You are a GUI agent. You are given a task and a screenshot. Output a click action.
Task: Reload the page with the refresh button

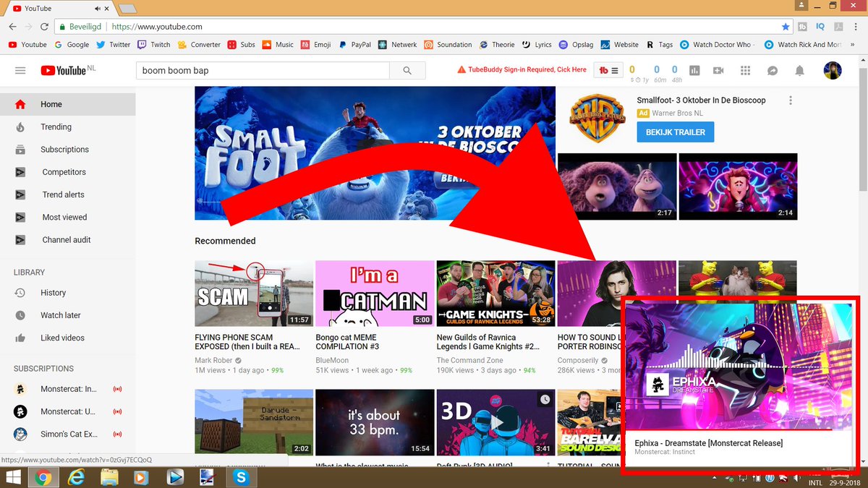[45, 27]
